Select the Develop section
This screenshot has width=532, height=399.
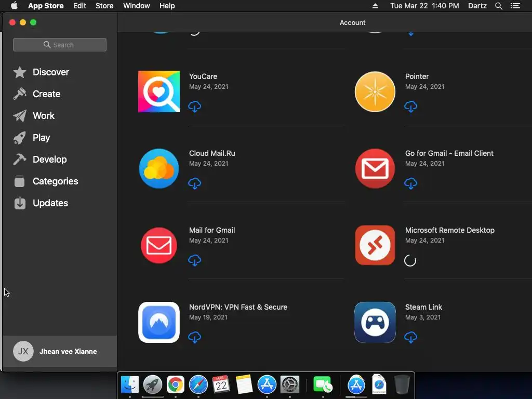[x=40, y=159]
